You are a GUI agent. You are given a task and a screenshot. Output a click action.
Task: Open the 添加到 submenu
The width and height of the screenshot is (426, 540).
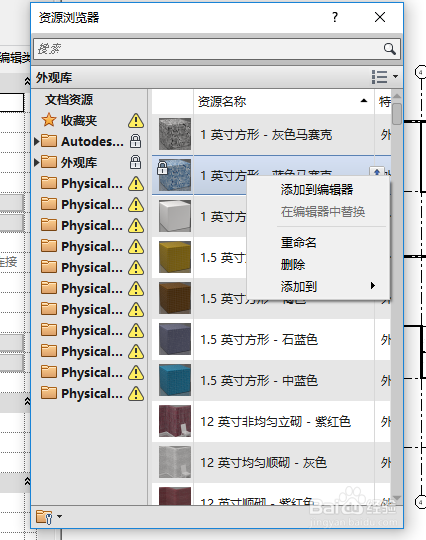pos(319,286)
